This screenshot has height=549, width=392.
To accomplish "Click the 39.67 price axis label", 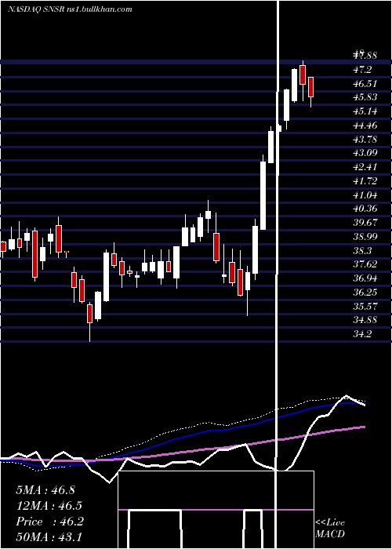I will point(365,223).
